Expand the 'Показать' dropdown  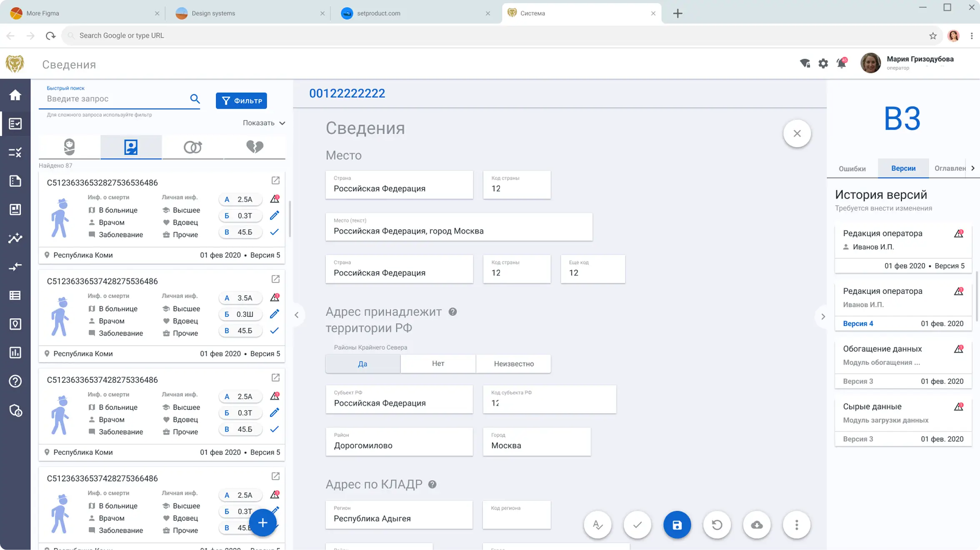[x=263, y=123]
